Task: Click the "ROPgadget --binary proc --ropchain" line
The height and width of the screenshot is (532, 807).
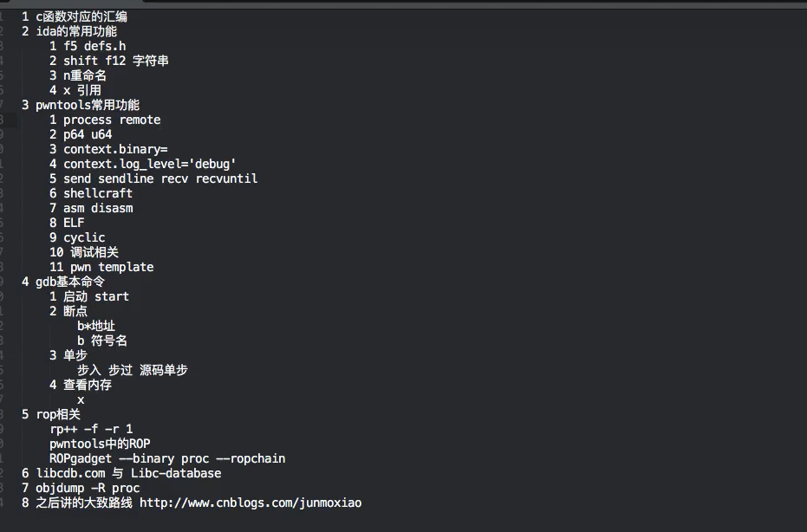Action: tap(167, 458)
